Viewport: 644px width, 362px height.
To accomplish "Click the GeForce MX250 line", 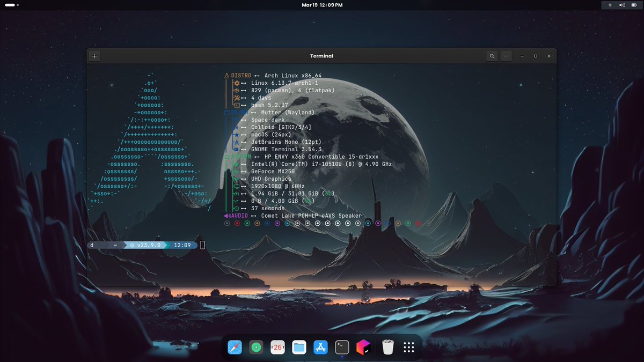I will (x=273, y=172).
